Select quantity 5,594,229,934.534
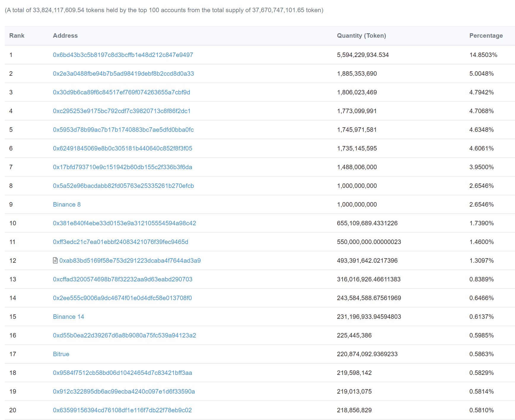515x420 pixels. tap(363, 55)
